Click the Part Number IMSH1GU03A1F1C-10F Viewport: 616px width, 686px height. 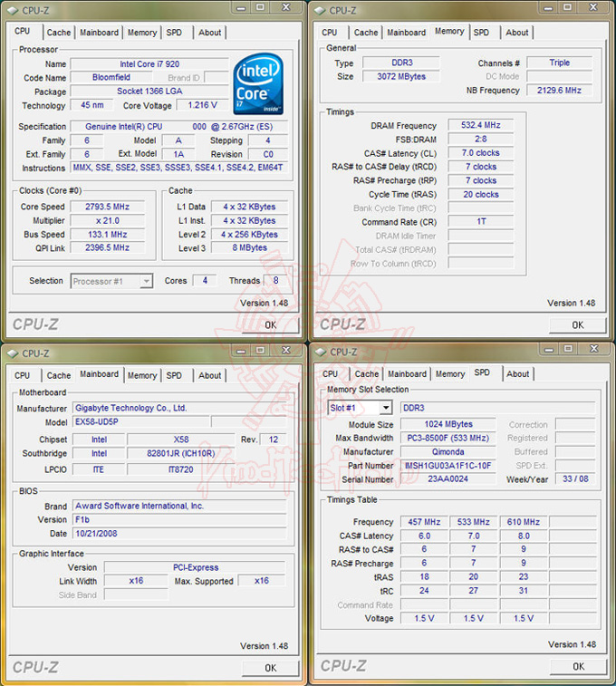(448, 466)
